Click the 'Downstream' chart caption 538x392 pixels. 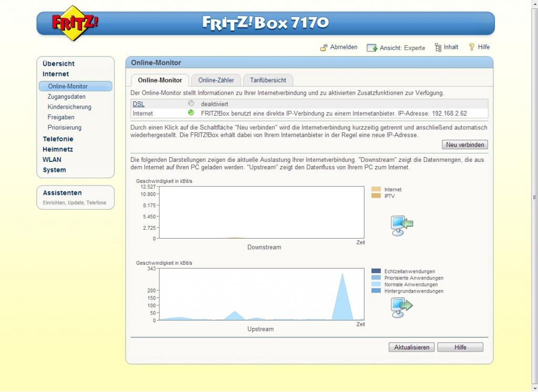click(x=264, y=247)
